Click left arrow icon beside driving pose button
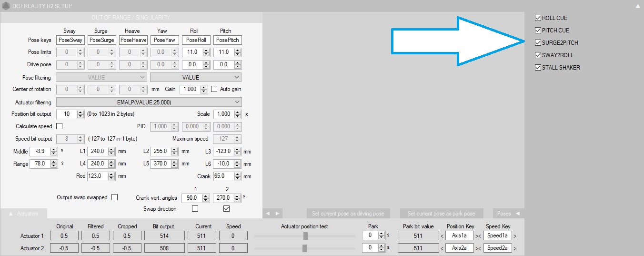 click(268, 214)
